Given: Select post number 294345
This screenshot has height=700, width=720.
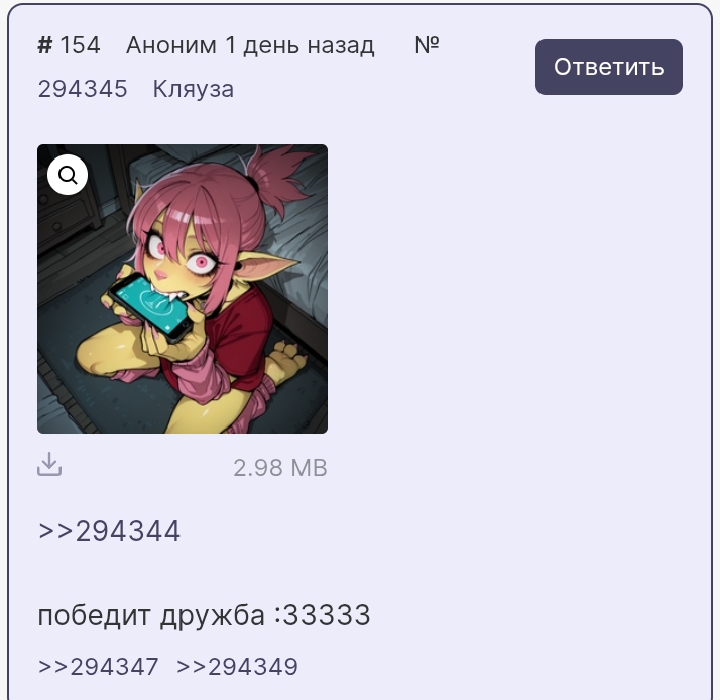Looking at the screenshot, I should tap(83, 89).
